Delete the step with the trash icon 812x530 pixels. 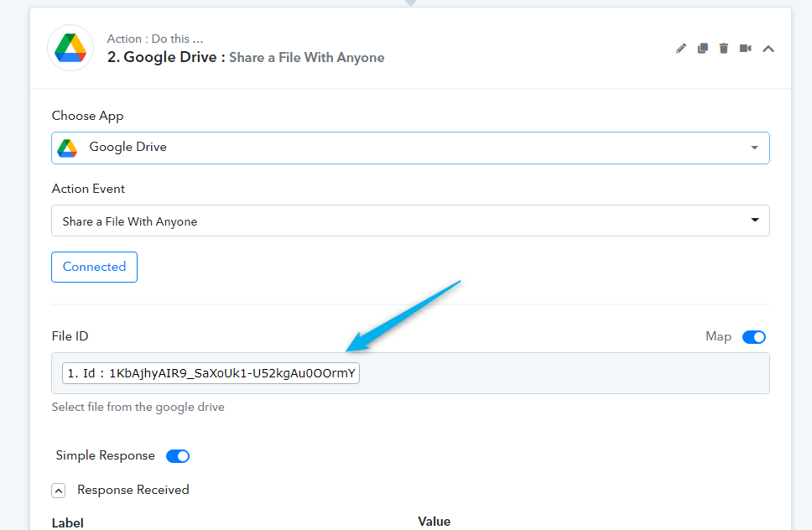point(724,48)
